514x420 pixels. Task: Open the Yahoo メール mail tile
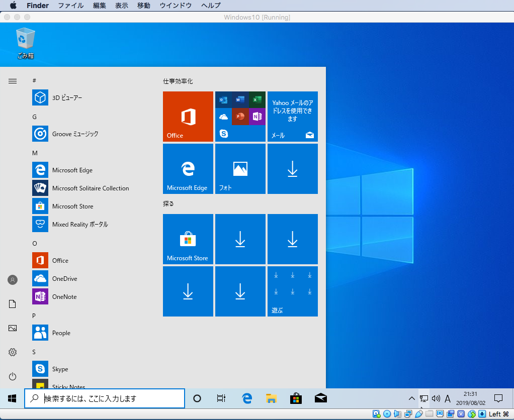coord(292,117)
